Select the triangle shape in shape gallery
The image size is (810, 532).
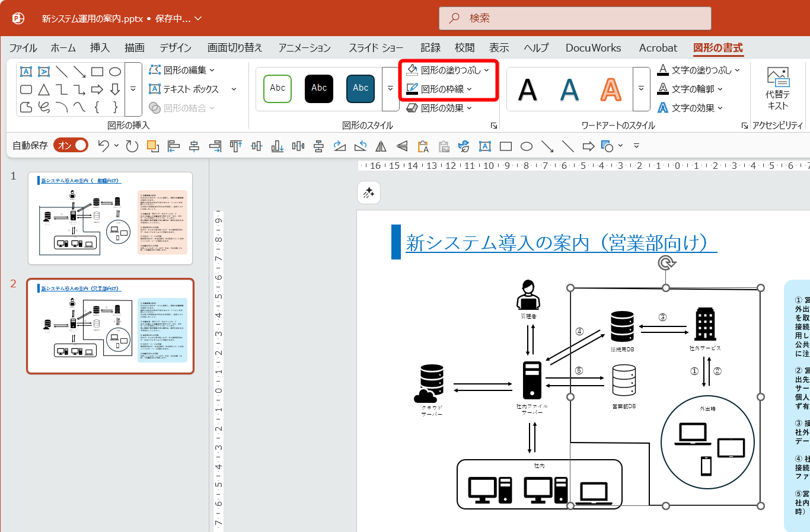coord(44,89)
